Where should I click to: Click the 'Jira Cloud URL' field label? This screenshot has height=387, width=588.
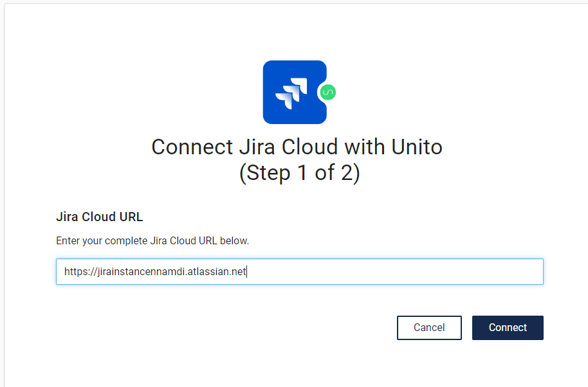[x=99, y=217]
